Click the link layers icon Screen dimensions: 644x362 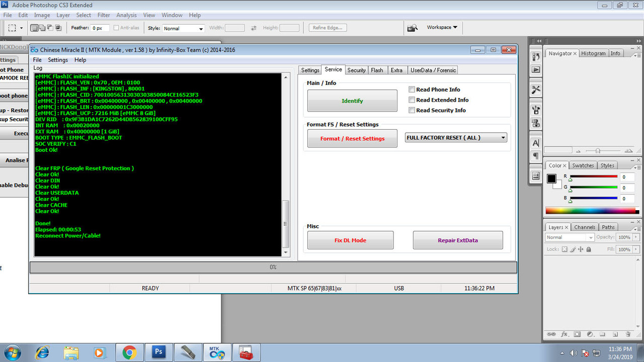click(x=551, y=334)
